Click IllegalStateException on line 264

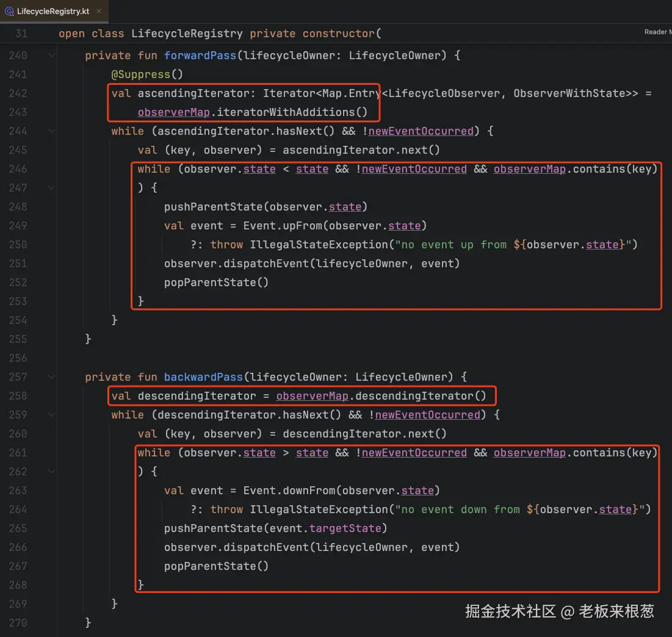click(x=319, y=509)
